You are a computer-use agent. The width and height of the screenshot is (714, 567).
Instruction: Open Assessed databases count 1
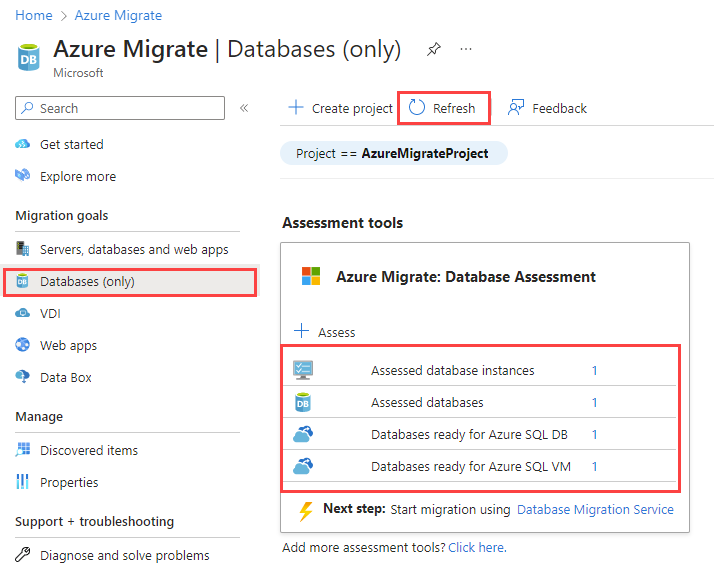pyautogui.click(x=594, y=402)
